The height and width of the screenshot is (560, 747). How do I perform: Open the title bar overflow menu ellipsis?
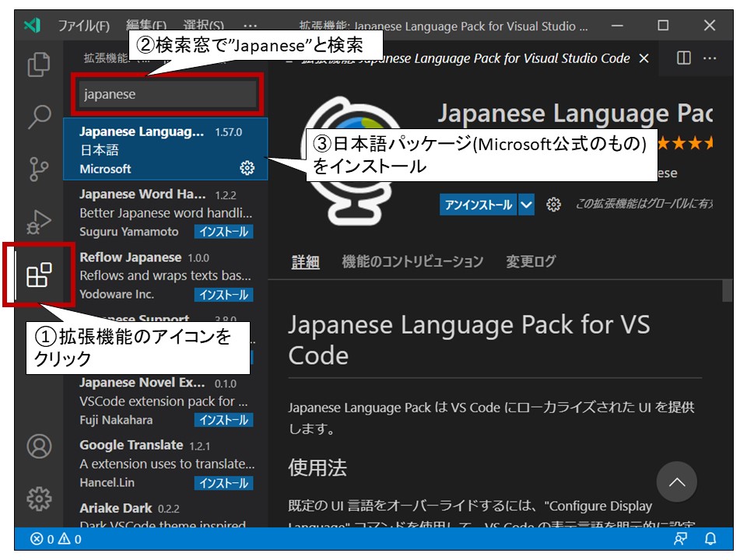[250, 25]
